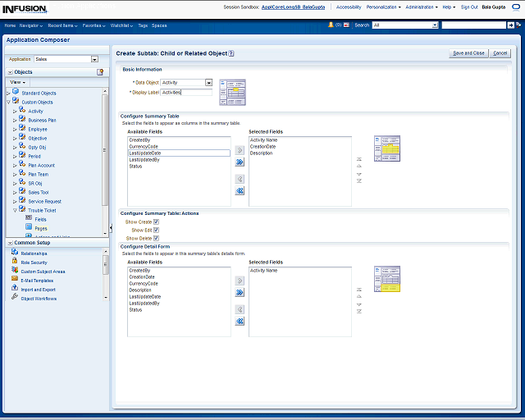Open the Application Sales dropdown
The width and height of the screenshot is (525, 420).
[94, 59]
